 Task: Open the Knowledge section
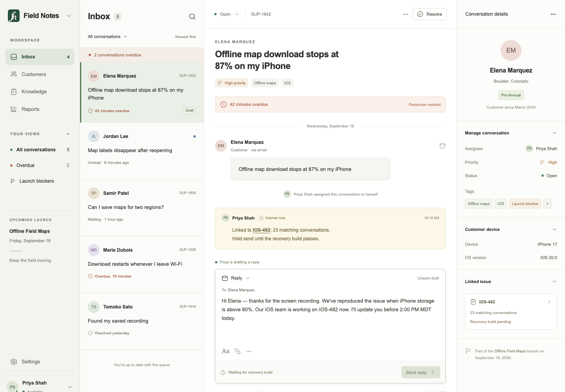click(x=40, y=92)
